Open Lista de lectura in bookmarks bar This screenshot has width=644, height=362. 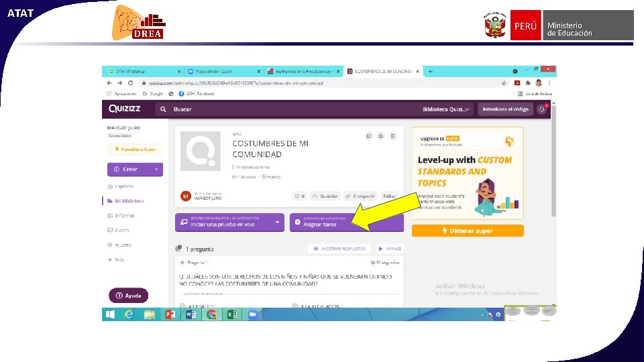pos(535,94)
